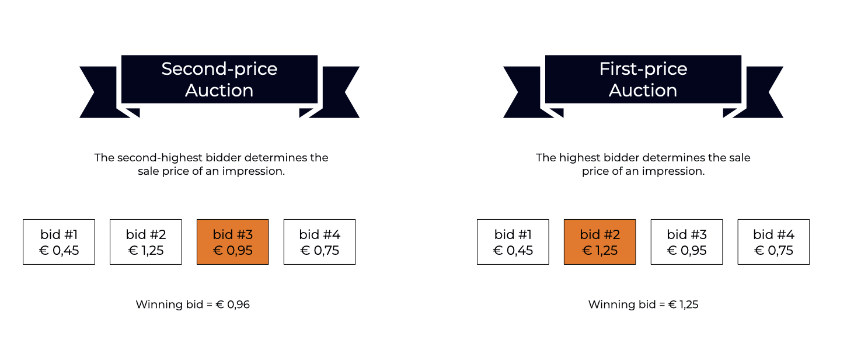
Task: Select bid #3 box in first-price auction
Action: point(687,242)
